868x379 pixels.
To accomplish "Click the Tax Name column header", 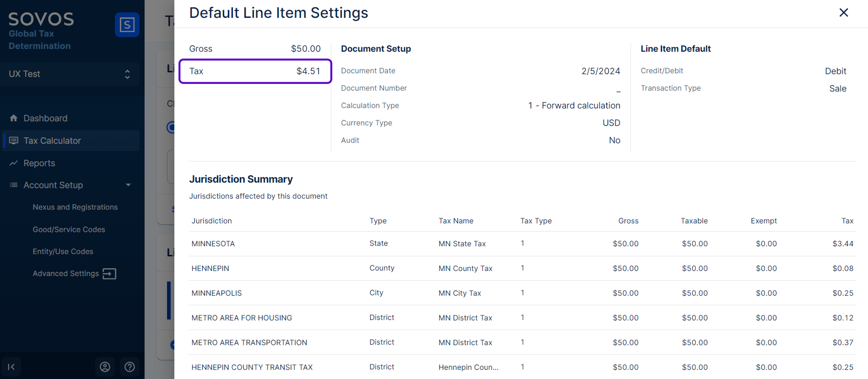I will (456, 221).
